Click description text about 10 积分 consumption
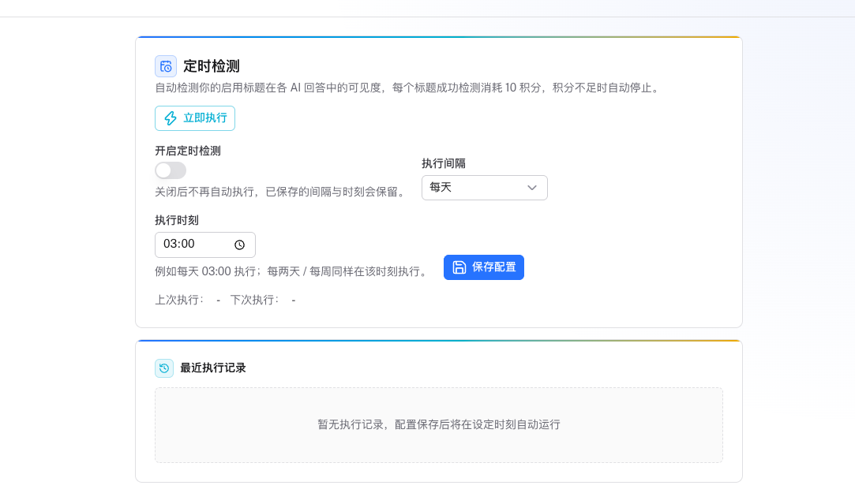This screenshot has width=855, height=504. (x=409, y=88)
